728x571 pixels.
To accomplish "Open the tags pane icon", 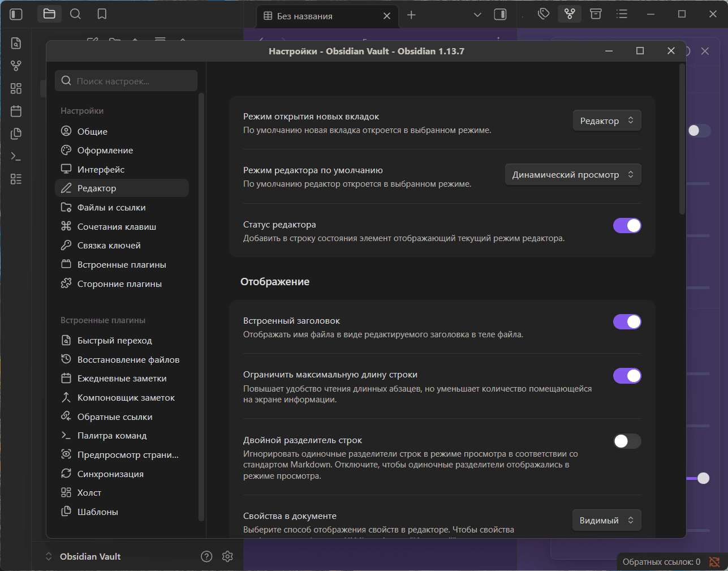I will 544,14.
